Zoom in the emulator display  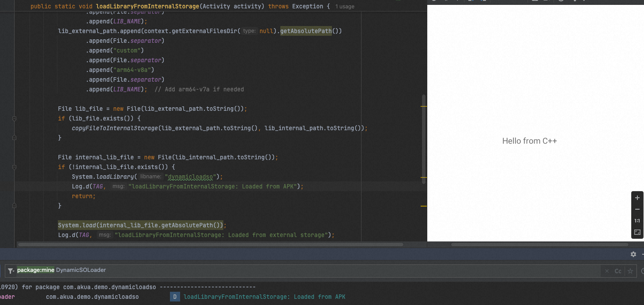pyautogui.click(x=637, y=198)
